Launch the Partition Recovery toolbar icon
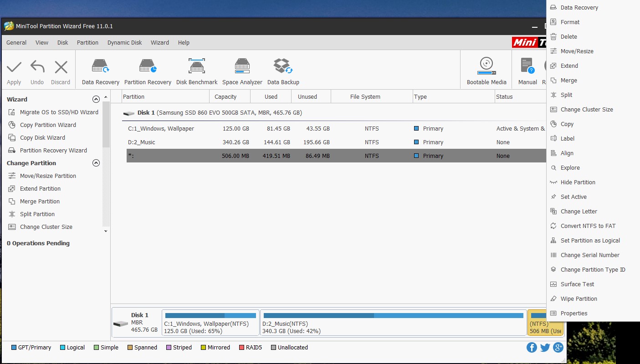This screenshot has width=640, height=364. click(x=148, y=71)
